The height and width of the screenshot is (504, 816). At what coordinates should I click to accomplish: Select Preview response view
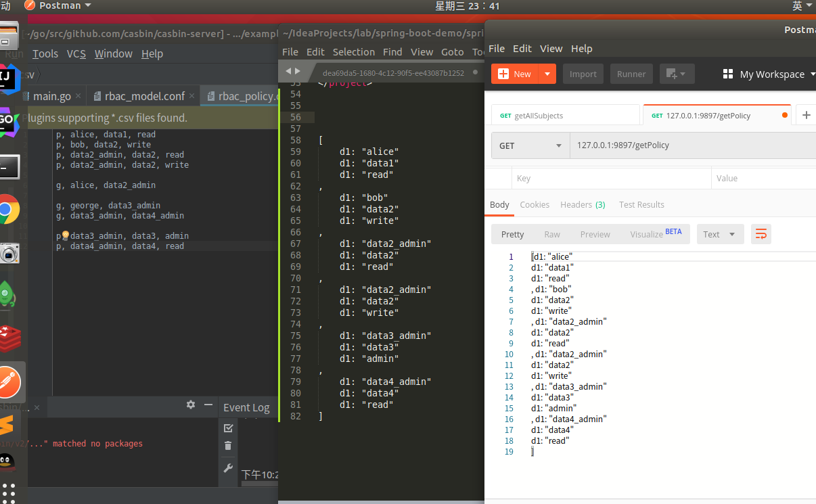tap(595, 234)
